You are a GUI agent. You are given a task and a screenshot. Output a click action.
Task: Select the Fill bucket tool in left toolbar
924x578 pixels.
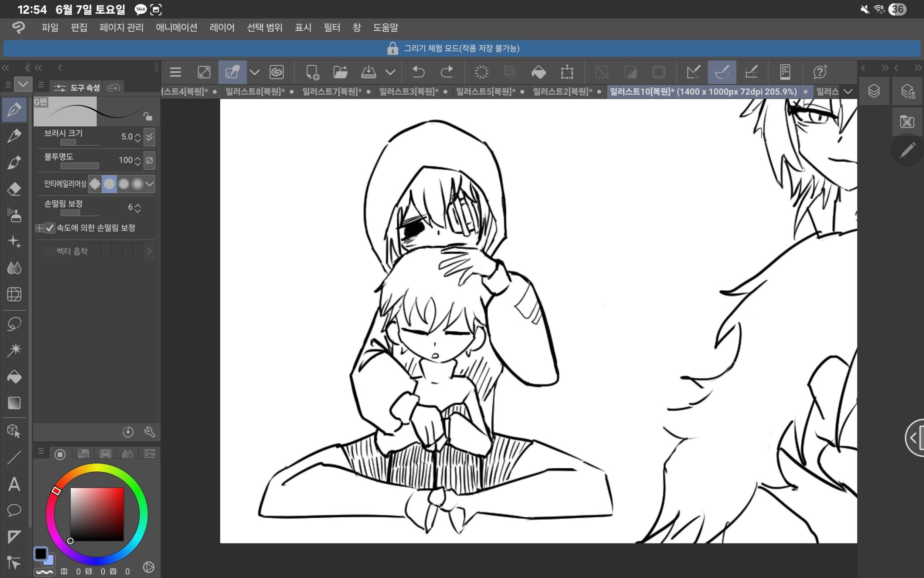[x=14, y=377]
